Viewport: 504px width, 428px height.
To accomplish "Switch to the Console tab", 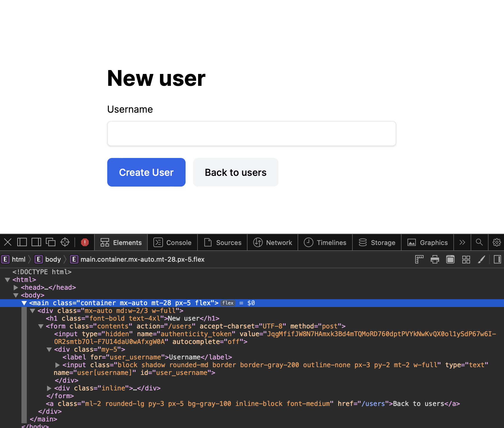I will (x=173, y=243).
